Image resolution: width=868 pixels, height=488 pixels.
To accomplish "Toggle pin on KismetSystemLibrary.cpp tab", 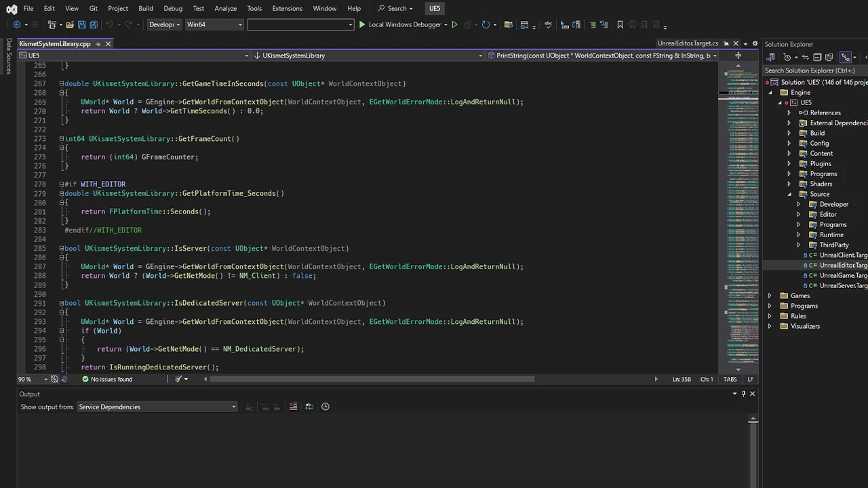I will (x=98, y=44).
